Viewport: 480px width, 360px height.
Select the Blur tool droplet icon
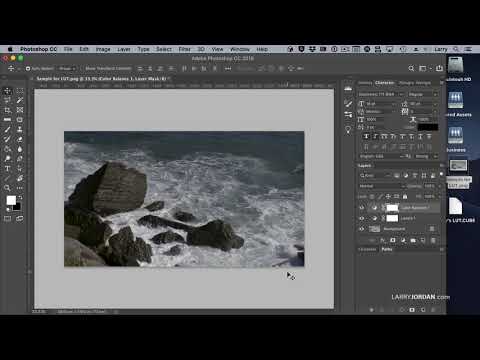(x=20, y=149)
